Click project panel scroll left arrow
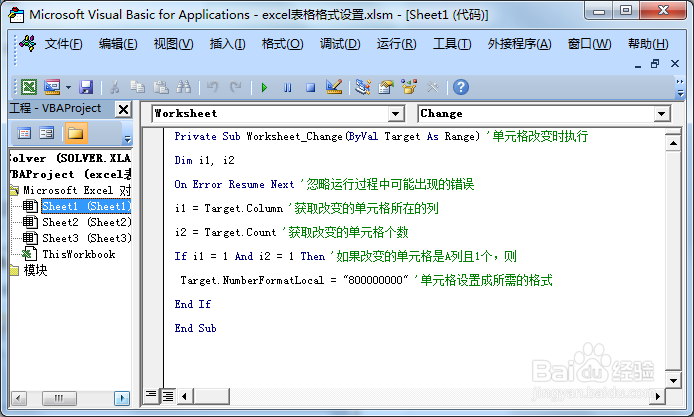The image size is (694, 417). [18, 398]
